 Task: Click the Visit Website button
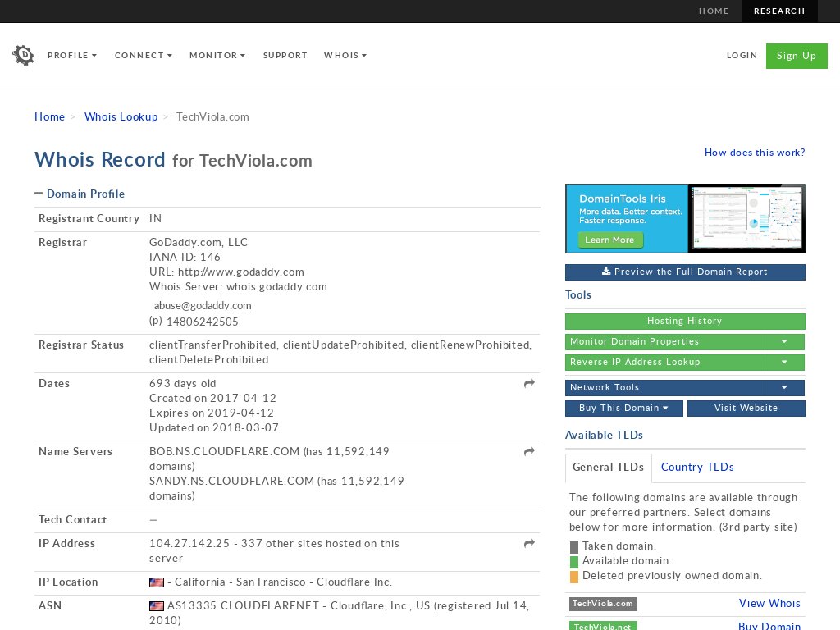tap(746, 409)
